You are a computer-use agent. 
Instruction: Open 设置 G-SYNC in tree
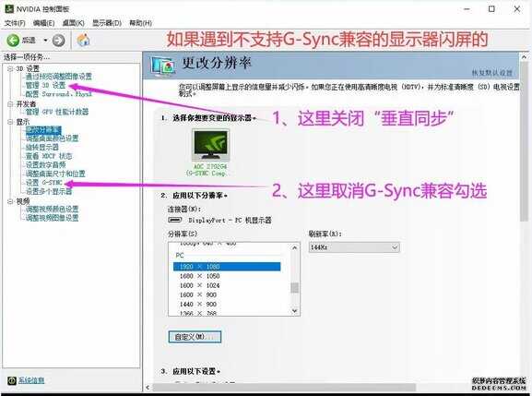click(43, 183)
